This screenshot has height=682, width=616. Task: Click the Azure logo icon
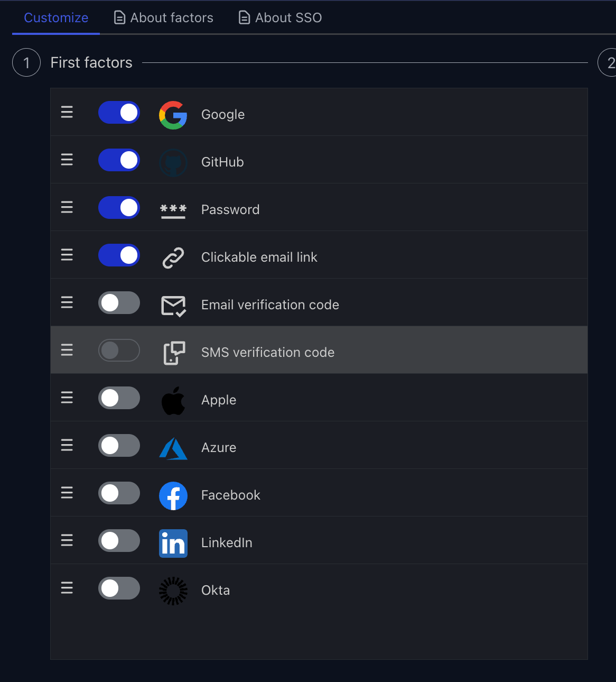(173, 448)
